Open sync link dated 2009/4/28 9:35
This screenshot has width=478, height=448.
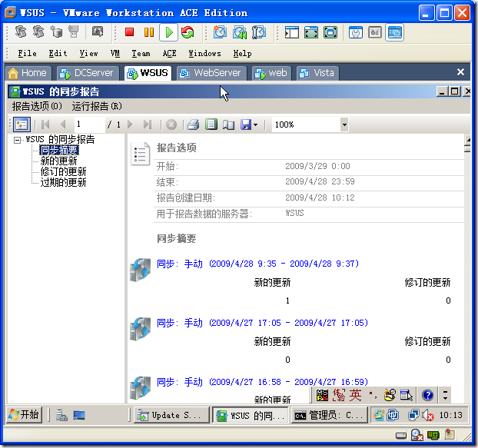[x=257, y=264]
